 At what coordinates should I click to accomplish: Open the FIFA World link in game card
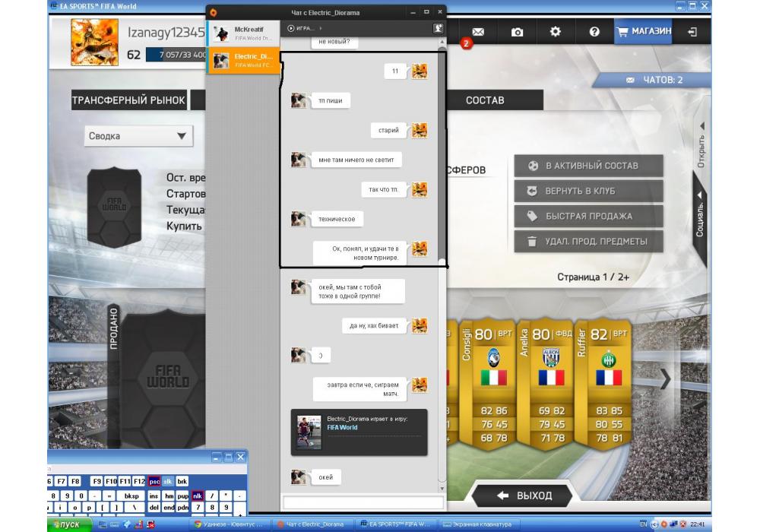342,427
